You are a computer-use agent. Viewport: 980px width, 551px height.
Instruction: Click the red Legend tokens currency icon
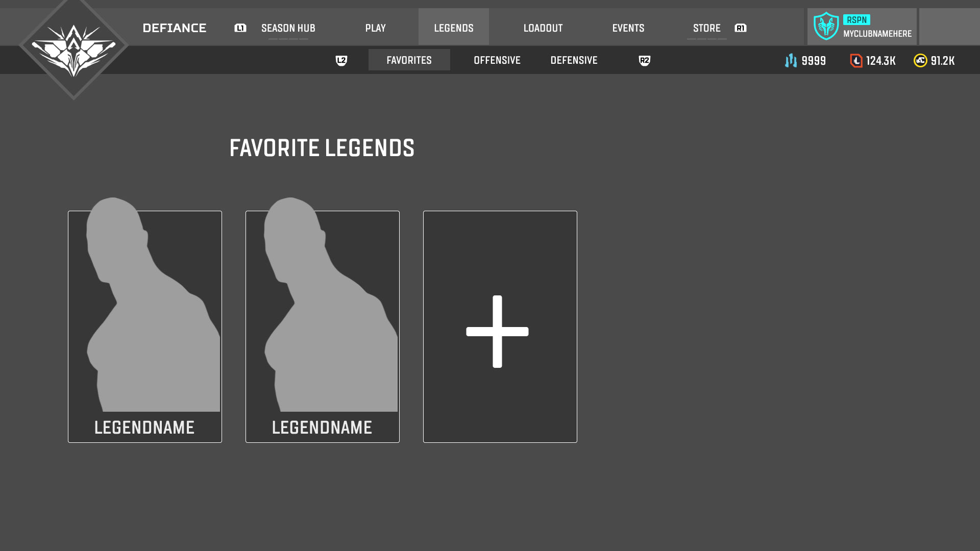(856, 61)
